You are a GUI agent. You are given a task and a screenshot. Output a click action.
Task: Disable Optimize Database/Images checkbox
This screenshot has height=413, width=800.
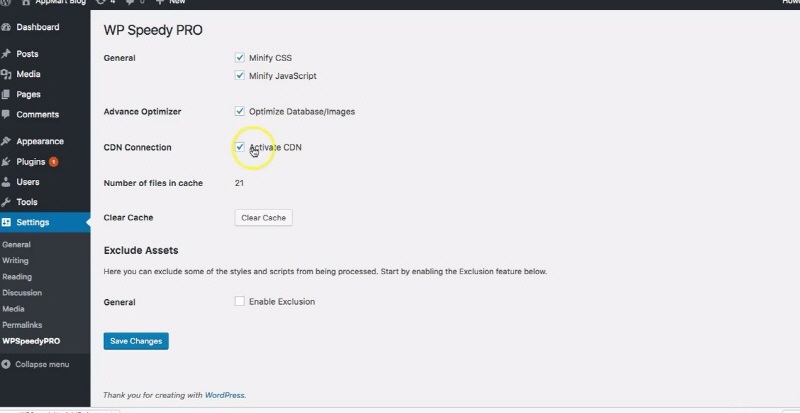239,111
